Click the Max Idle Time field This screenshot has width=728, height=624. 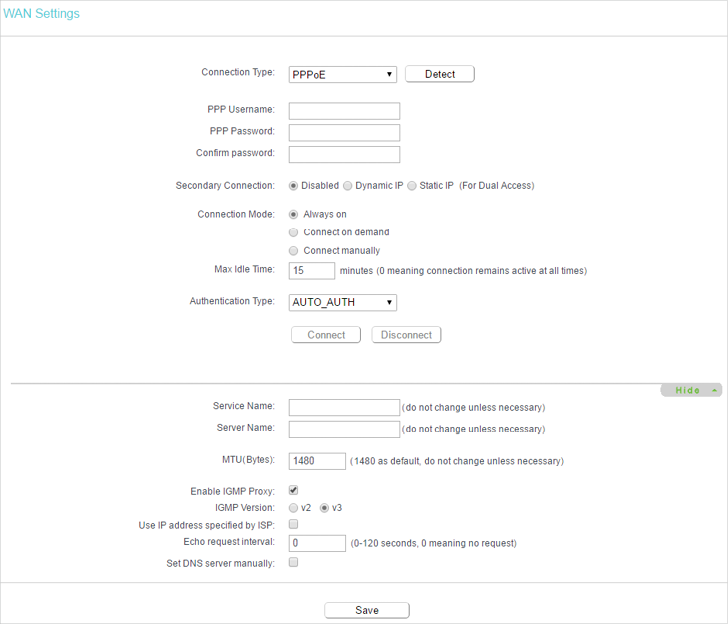click(x=312, y=271)
